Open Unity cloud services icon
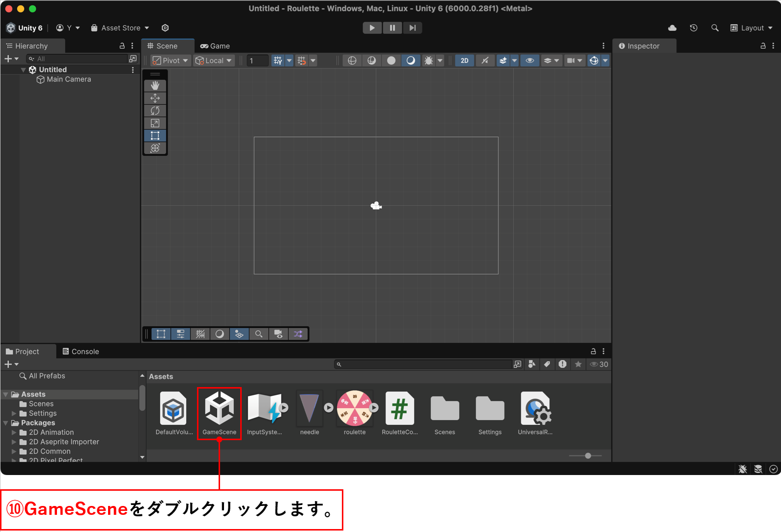Screen dimensions: 781x532 tap(672, 28)
